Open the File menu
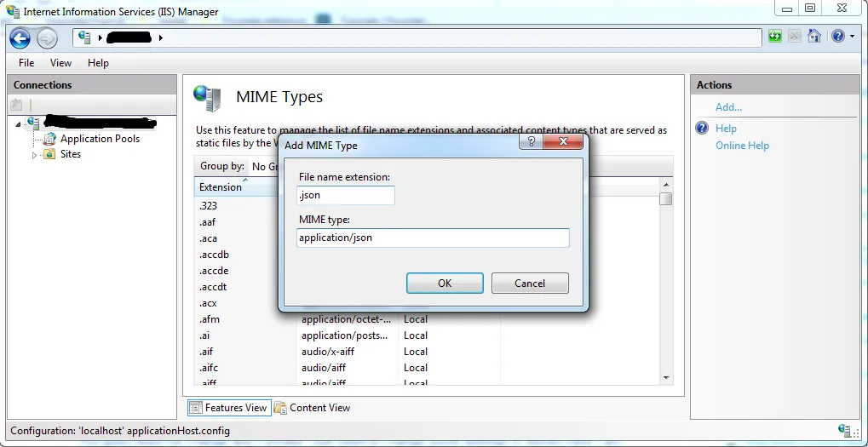The width and height of the screenshot is (868, 447). pyautogui.click(x=26, y=62)
